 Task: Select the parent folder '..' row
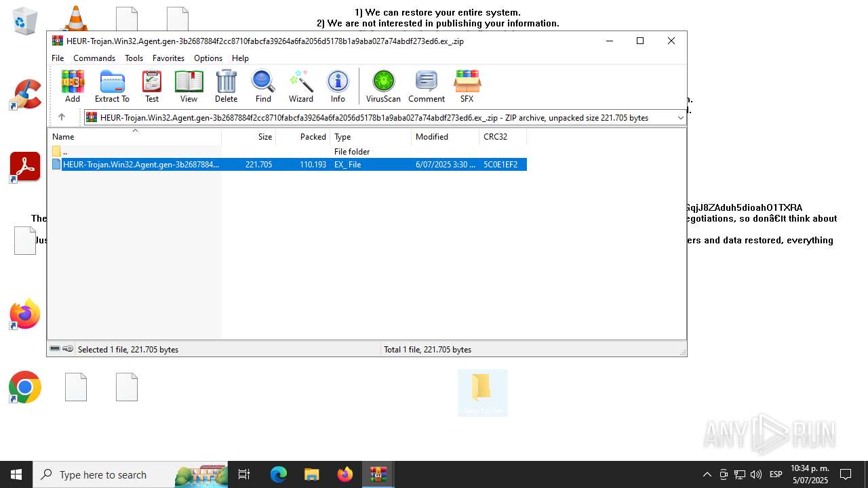[288, 152]
